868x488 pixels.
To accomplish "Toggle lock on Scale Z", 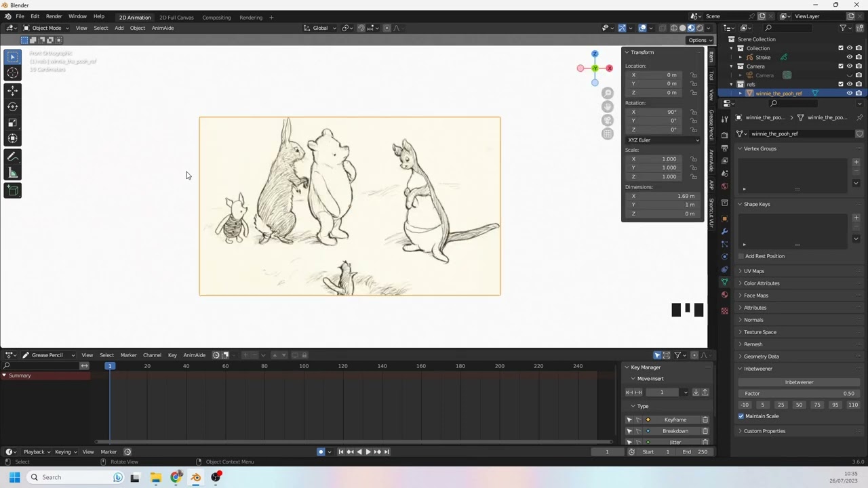I will (x=694, y=177).
